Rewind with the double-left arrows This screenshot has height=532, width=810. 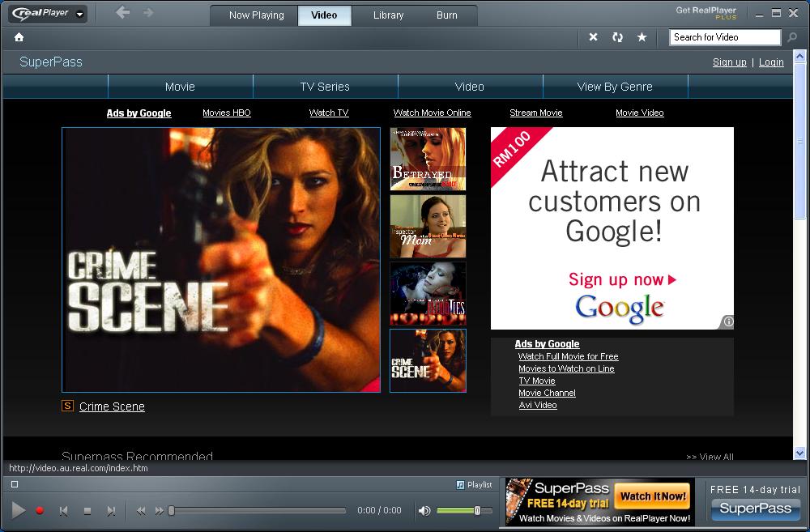pyautogui.click(x=140, y=511)
